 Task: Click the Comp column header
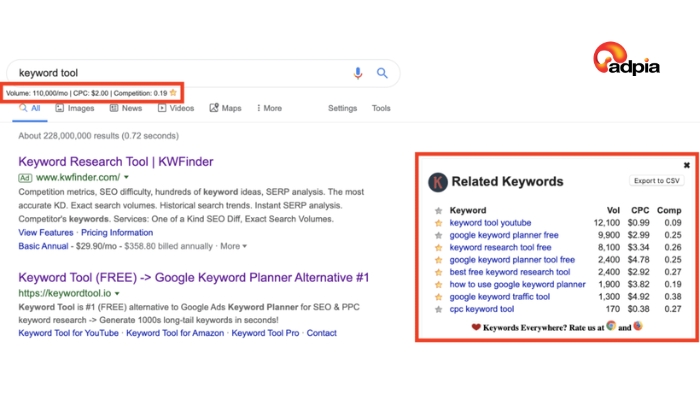pyautogui.click(x=669, y=210)
